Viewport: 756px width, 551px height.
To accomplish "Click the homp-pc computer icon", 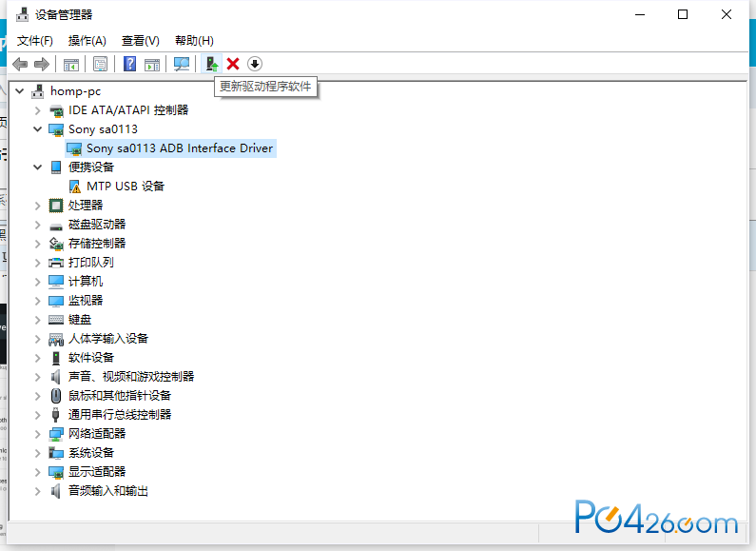I will tap(38, 91).
